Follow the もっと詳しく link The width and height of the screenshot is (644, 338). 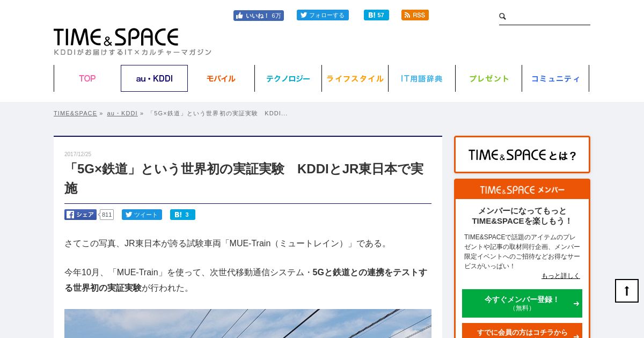click(561, 276)
